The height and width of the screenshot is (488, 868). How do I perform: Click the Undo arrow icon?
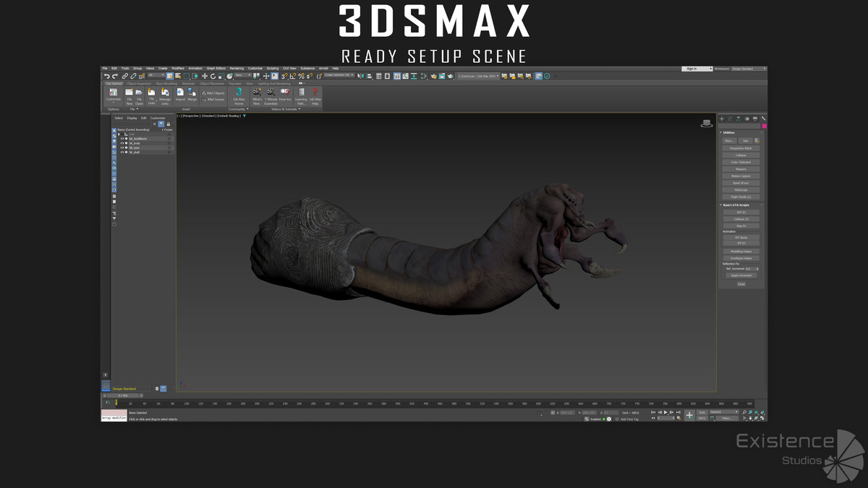point(107,76)
